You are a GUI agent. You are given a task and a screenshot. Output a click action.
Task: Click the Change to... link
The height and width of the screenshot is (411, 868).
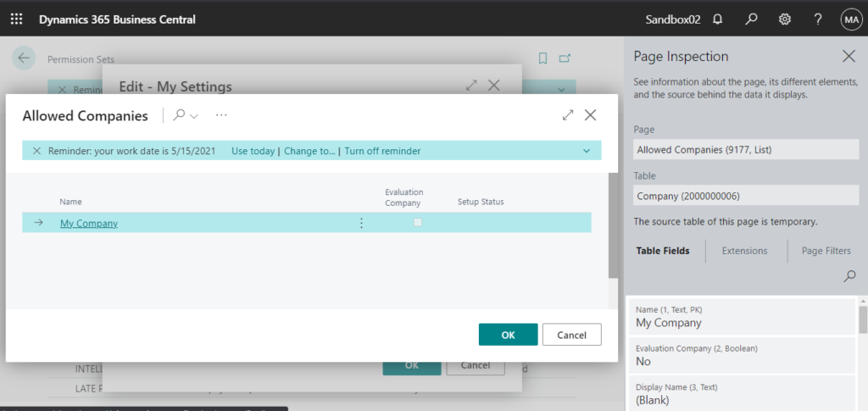click(x=309, y=151)
